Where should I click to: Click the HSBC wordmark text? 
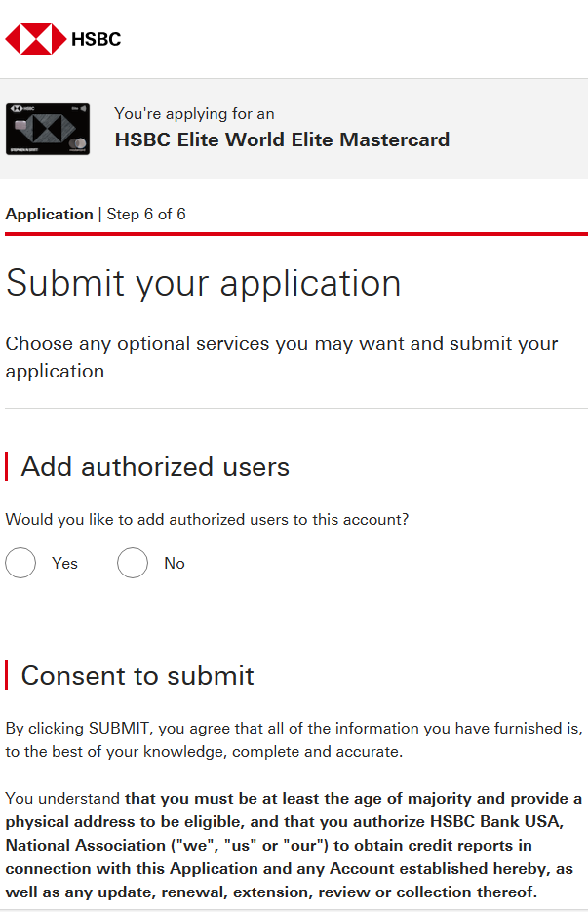tap(96, 39)
